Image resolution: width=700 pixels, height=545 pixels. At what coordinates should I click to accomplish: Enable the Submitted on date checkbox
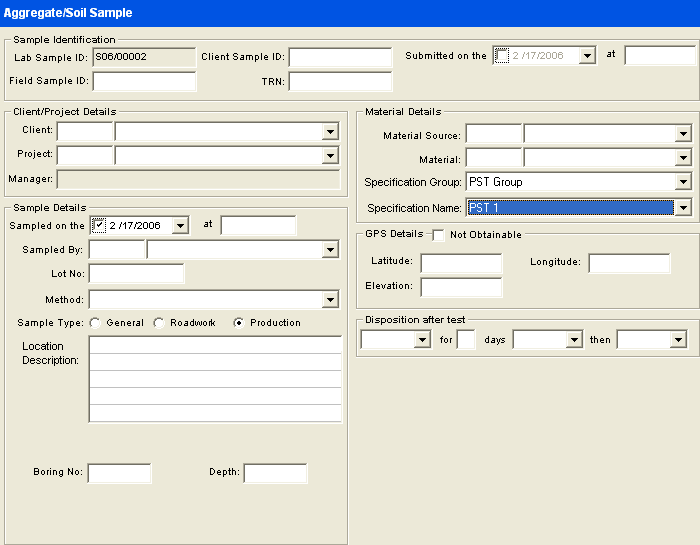[x=502, y=56]
